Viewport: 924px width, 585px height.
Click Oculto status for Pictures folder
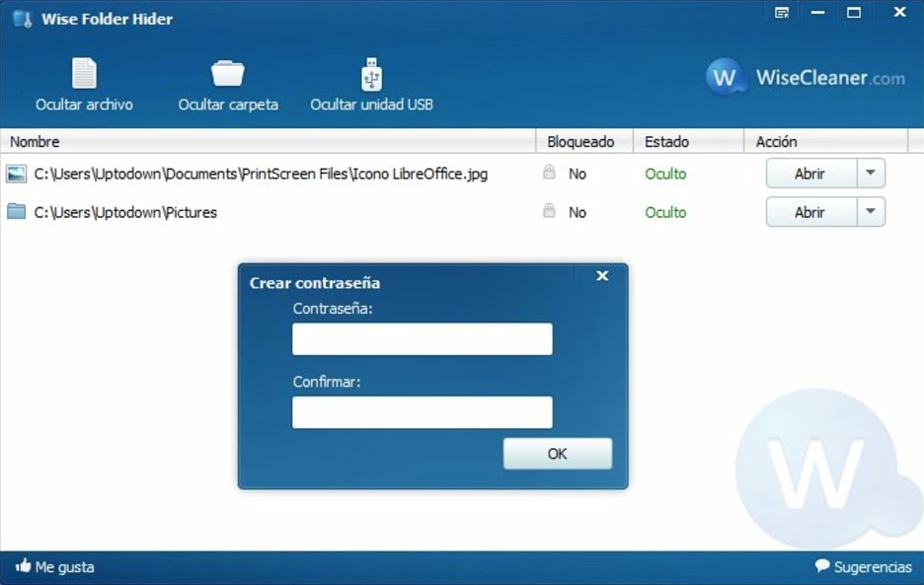(666, 212)
